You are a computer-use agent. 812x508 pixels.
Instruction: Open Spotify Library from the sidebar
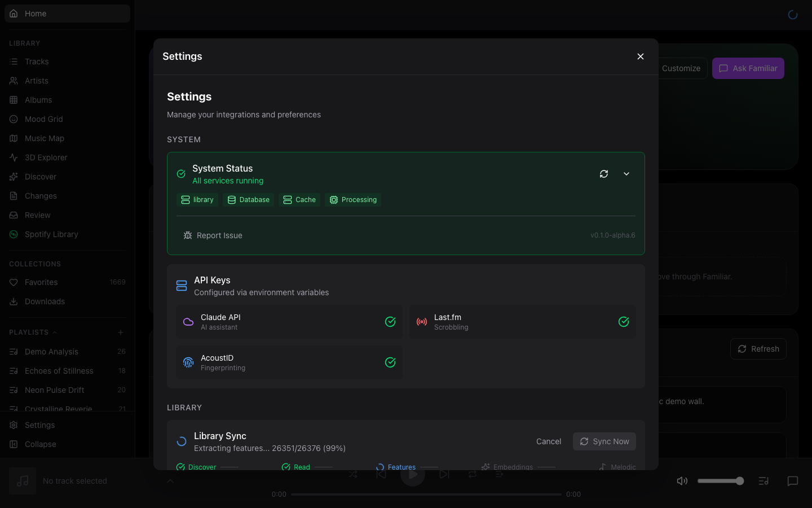51,234
